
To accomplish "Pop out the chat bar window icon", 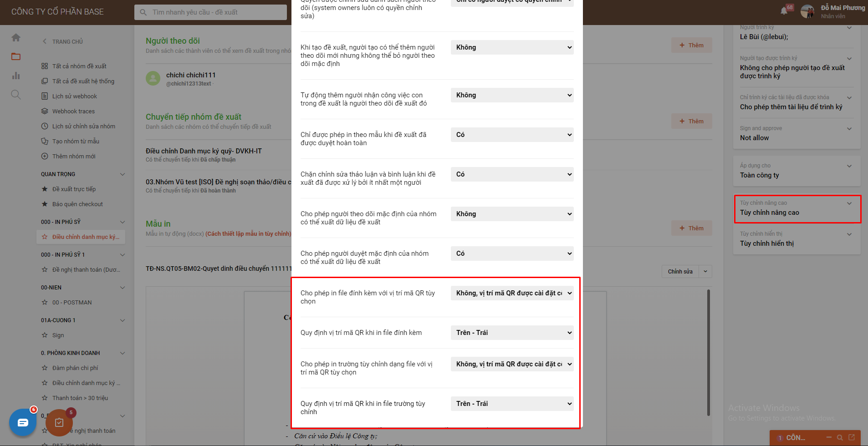I will [852, 437].
